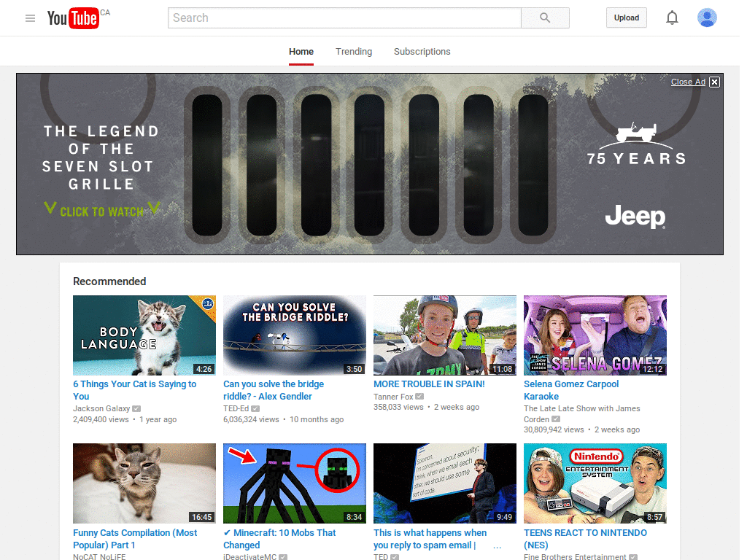Switch to the Subscriptions tab
Image resolution: width=747 pixels, height=560 pixels.
422,52
